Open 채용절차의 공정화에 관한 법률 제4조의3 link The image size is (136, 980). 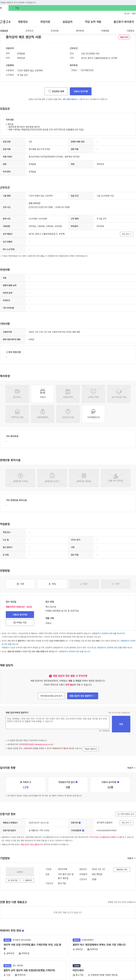coord(108,633)
